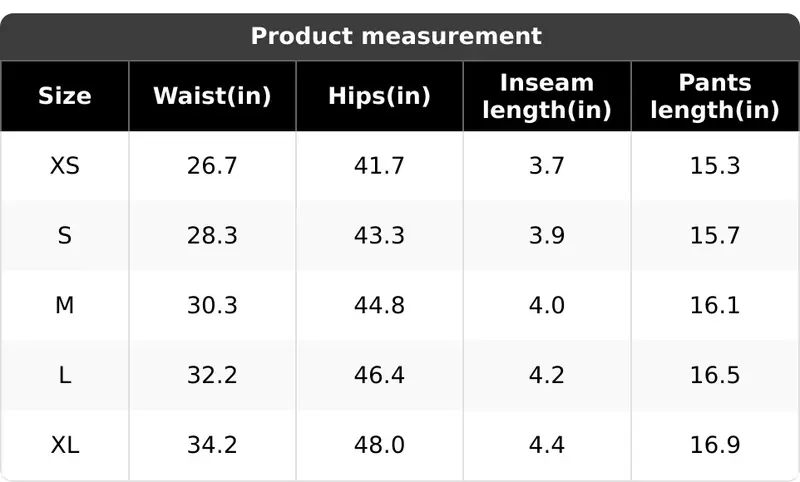Click the 26.7 waist value
800x482 pixels.
[212, 166]
